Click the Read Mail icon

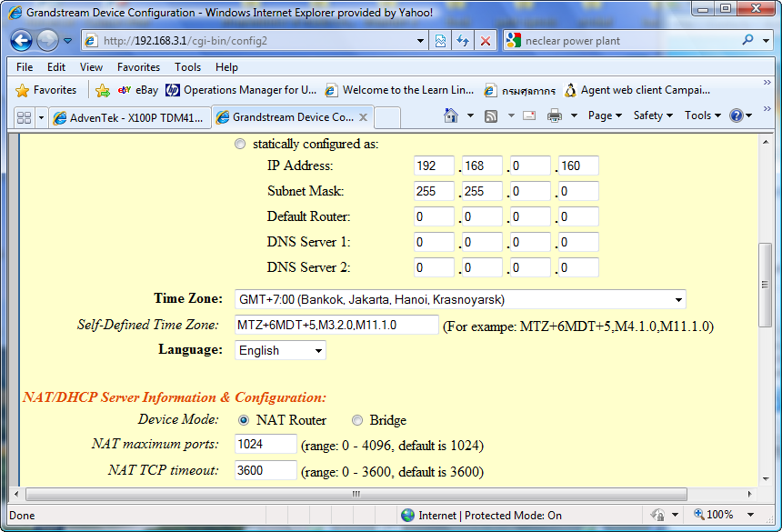point(529,115)
